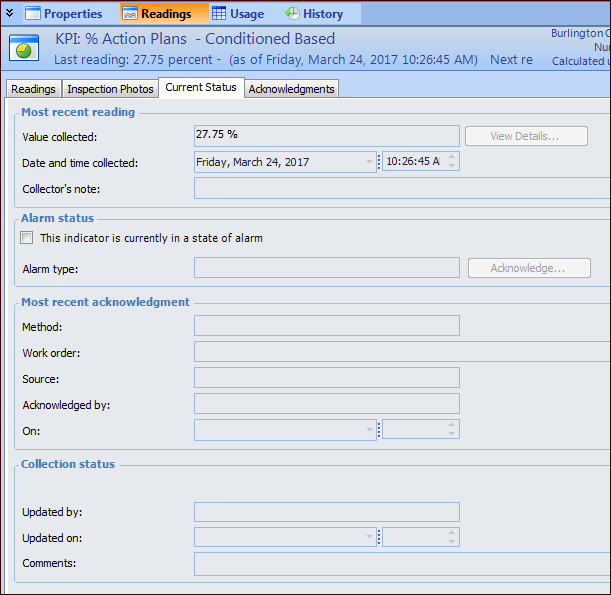Click the Updated on time down arrow

coord(451,541)
